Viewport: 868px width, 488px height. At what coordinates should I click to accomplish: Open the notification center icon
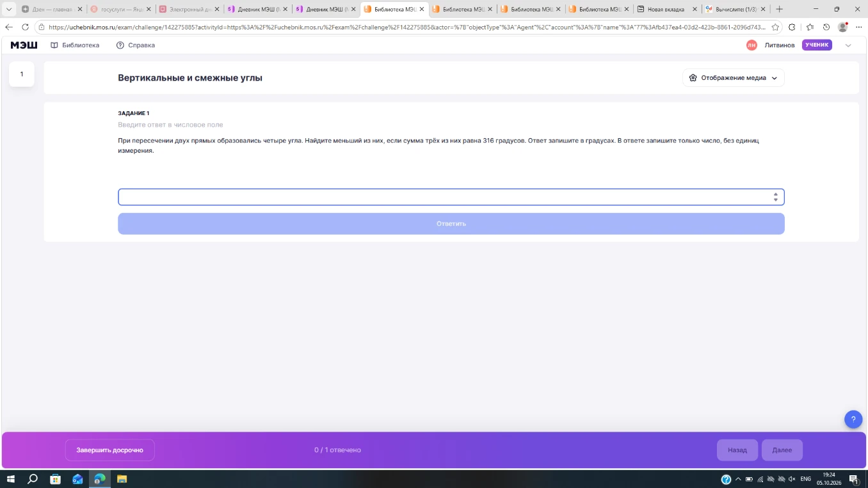click(x=853, y=479)
